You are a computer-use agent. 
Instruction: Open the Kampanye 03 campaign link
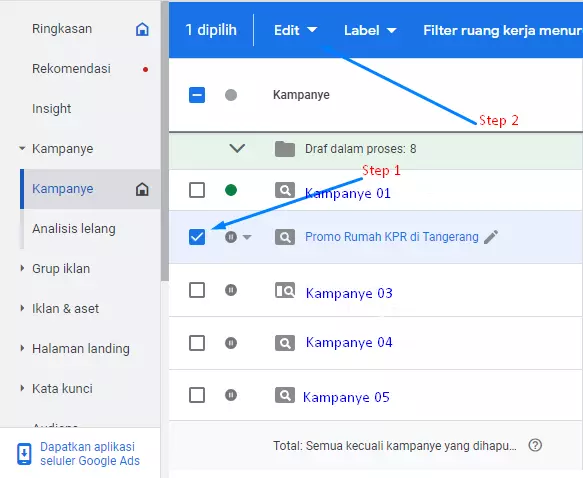tap(349, 293)
